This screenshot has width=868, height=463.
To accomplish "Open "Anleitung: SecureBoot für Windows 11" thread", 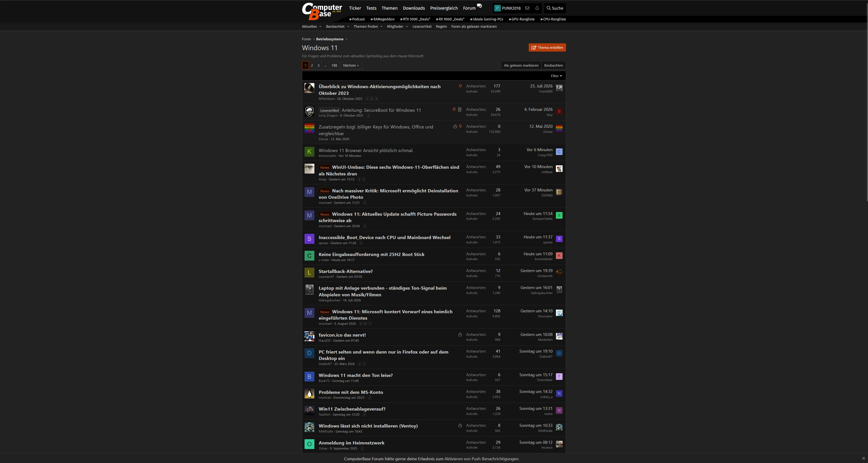I will click(382, 110).
